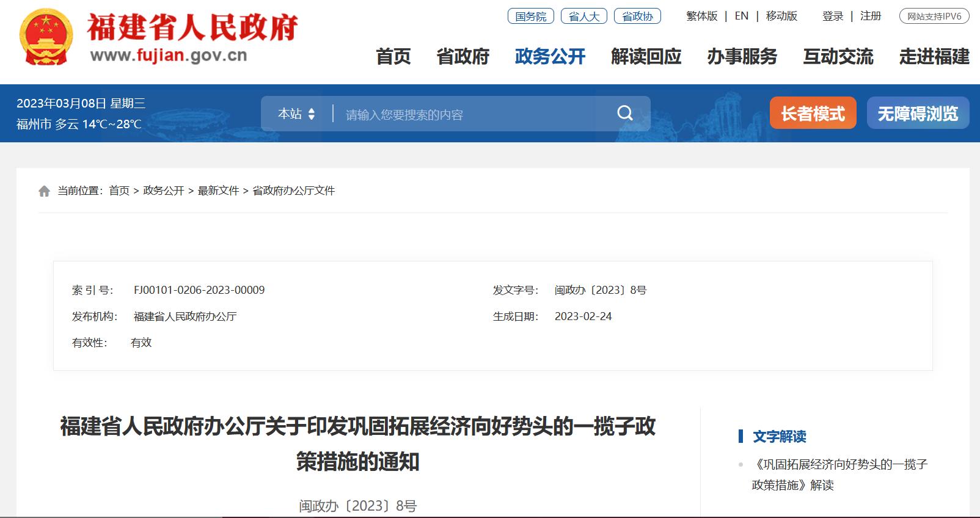980x518 pixels.
Task: Switch to 繁体版 traditional Chinese
Action: click(701, 16)
